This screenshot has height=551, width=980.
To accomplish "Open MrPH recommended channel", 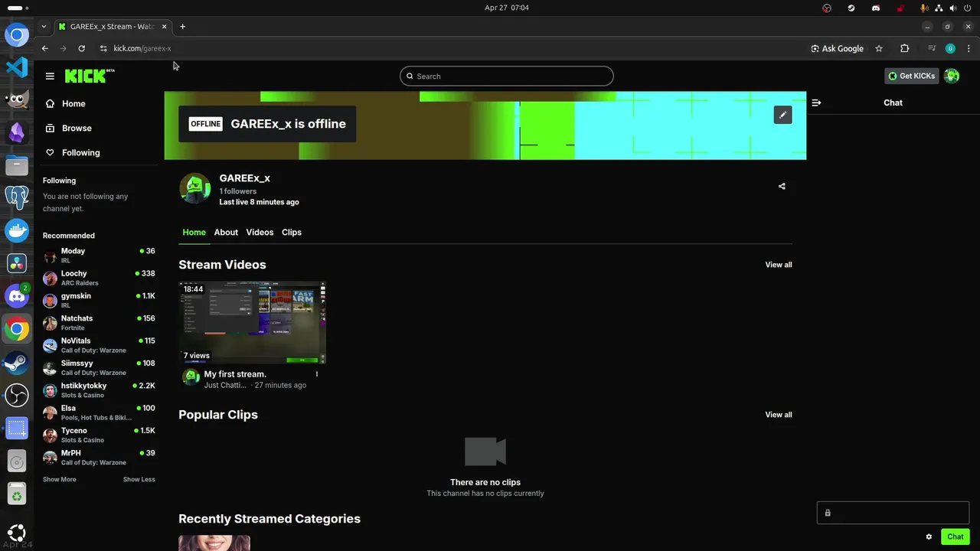I will 99,458.
